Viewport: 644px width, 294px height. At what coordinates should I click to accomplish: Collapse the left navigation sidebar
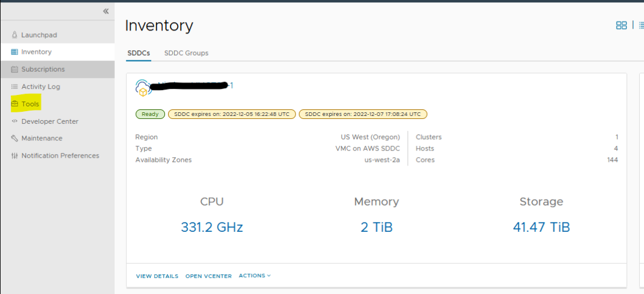coord(106,11)
